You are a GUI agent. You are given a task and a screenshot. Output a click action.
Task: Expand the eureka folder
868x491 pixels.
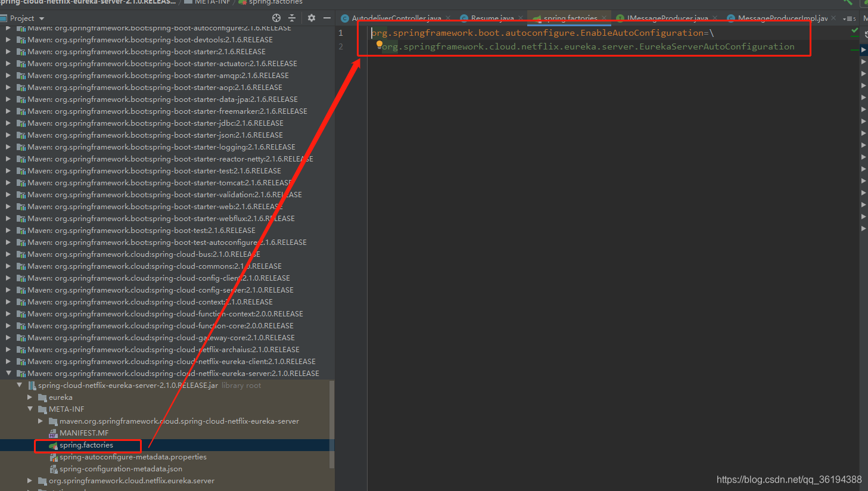(x=30, y=397)
